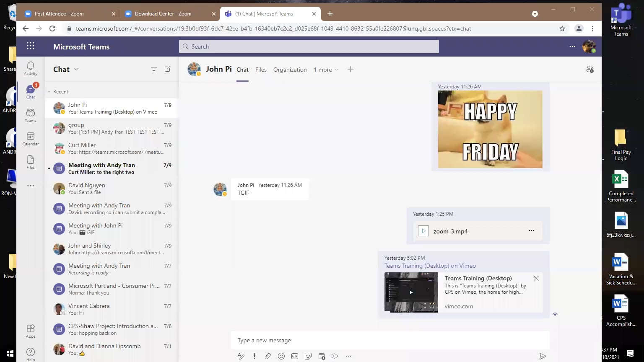Expand the Chat header dropdown chevron
The height and width of the screenshot is (362, 644).
tap(76, 70)
